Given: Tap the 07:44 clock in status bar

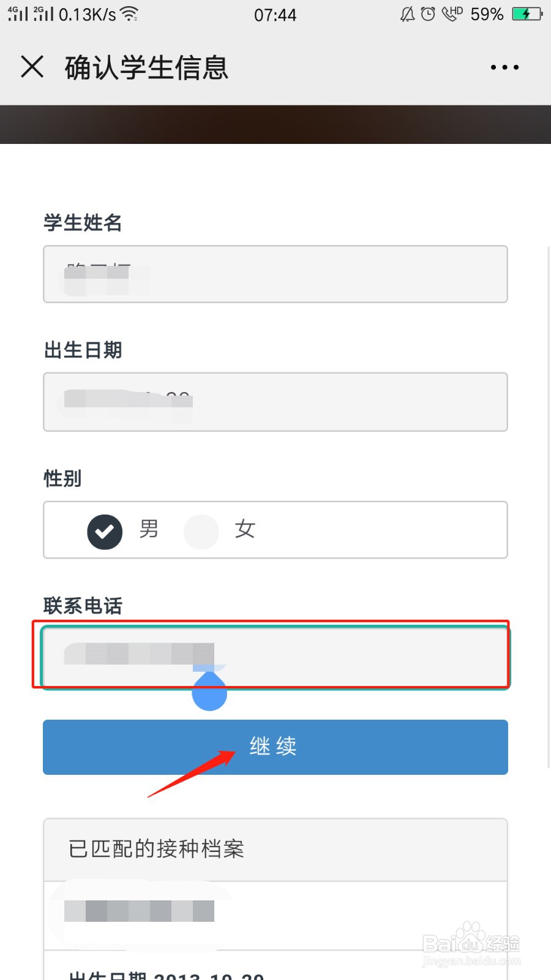Looking at the screenshot, I should pyautogui.click(x=275, y=15).
